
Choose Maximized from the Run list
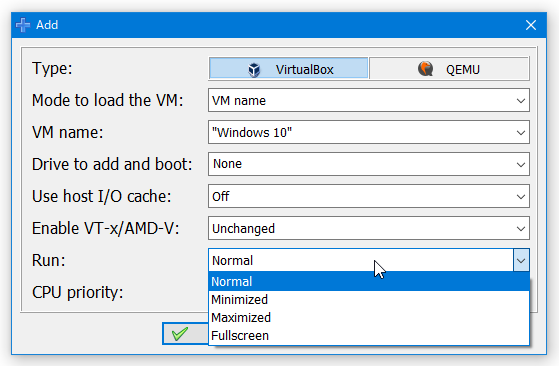click(x=369, y=318)
